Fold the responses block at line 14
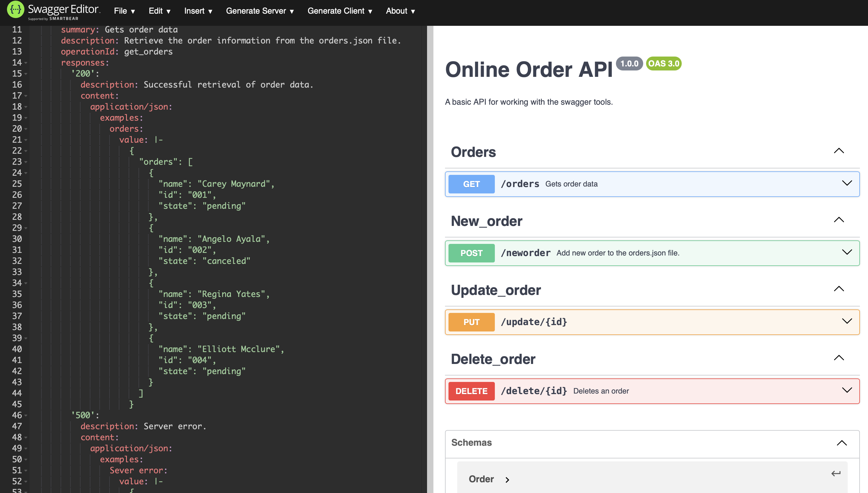 (x=25, y=63)
